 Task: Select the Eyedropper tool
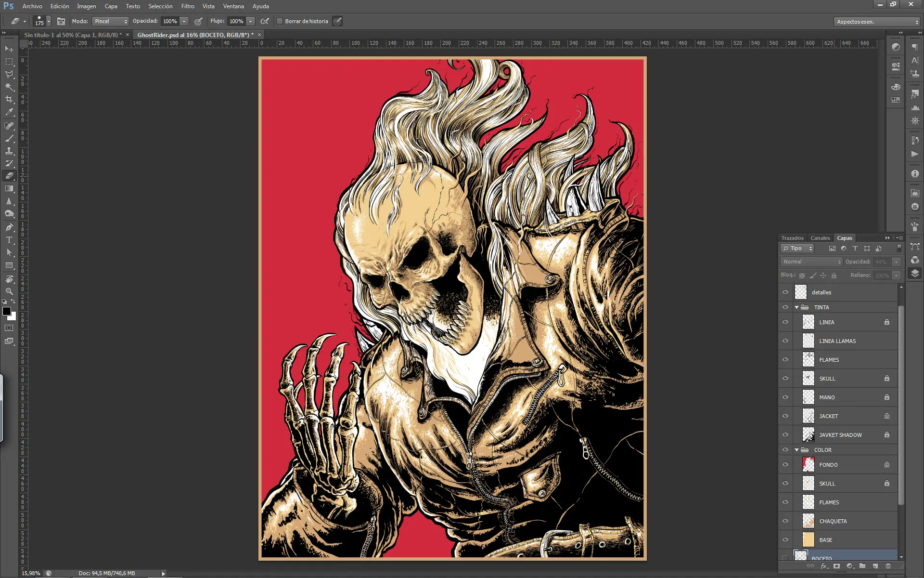[9, 112]
